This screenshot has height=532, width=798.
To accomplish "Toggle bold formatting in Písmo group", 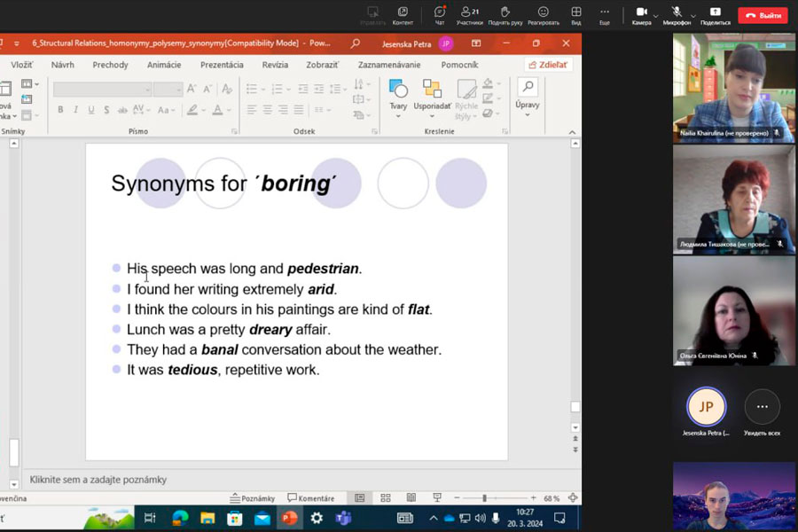I will click(x=60, y=110).
